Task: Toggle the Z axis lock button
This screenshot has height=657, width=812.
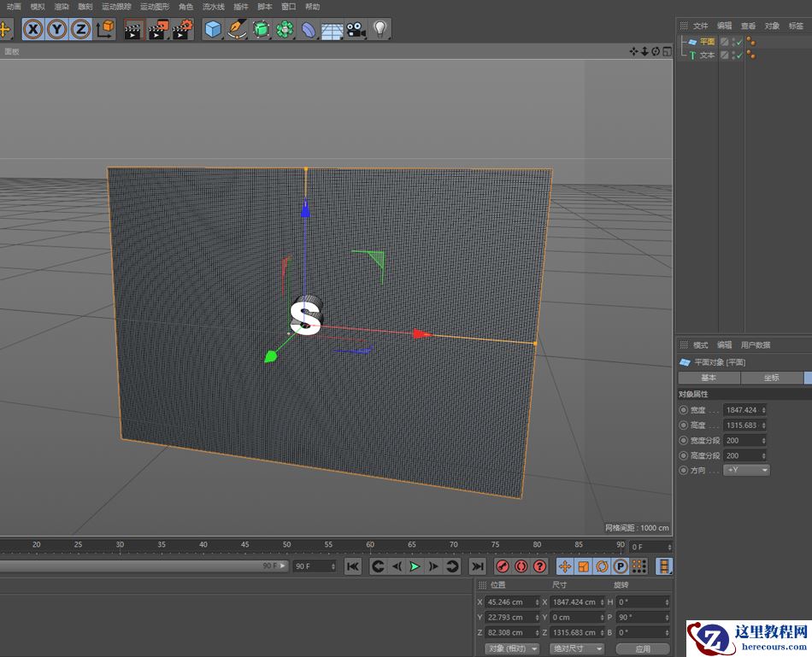Action: [81, 29]
